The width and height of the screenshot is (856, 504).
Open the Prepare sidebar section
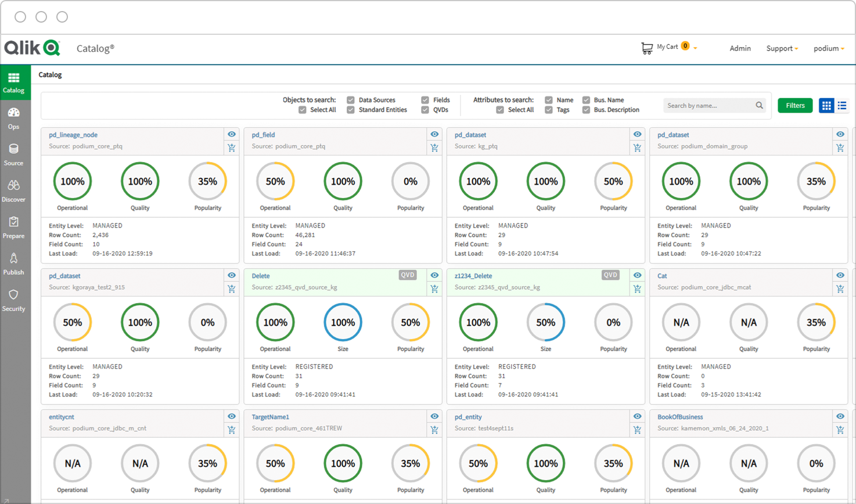(14, 228)
